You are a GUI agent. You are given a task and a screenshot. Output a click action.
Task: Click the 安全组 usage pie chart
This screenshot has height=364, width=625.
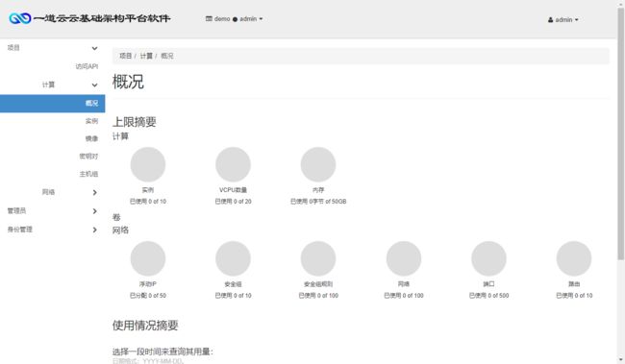[x=234, y=258]
